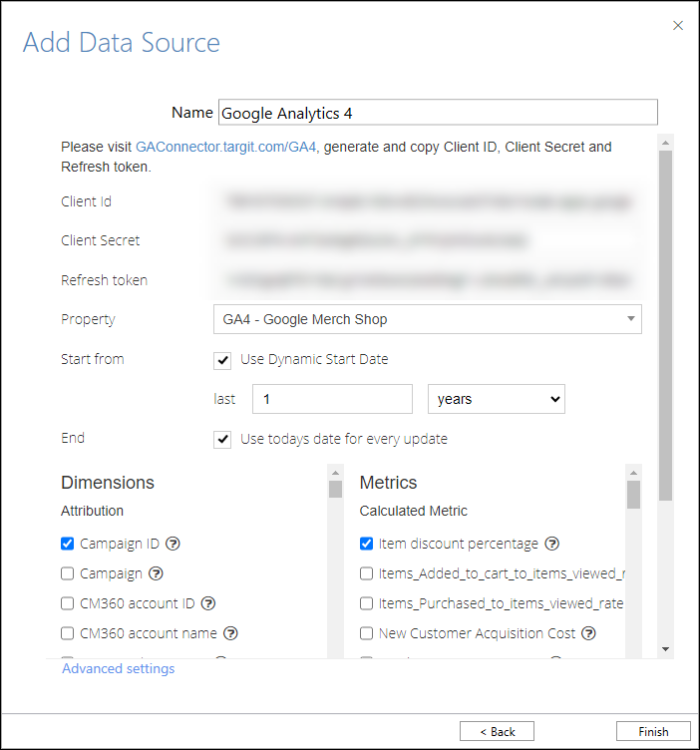Click the main scrollbar up arrow

(665, 143)
